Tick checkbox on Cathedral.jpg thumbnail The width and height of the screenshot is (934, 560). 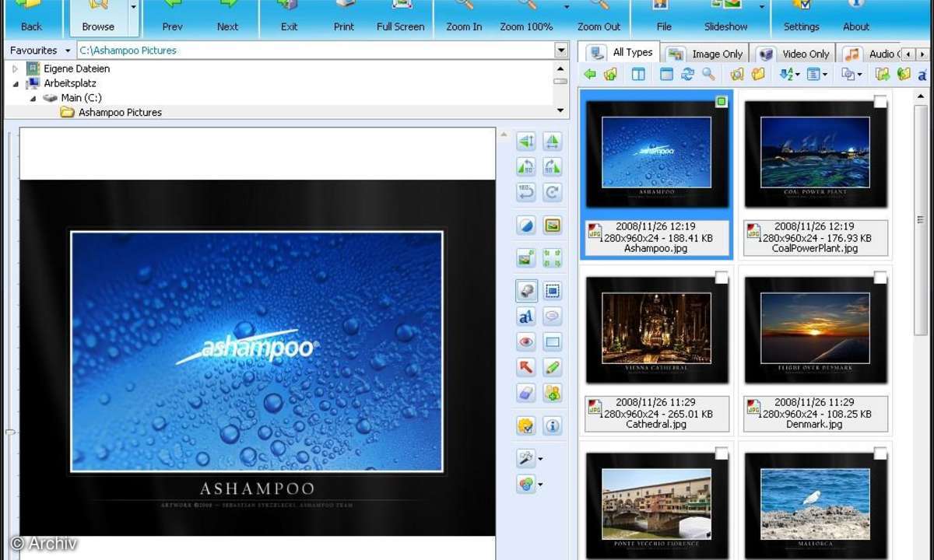click(x=722, y=278)
